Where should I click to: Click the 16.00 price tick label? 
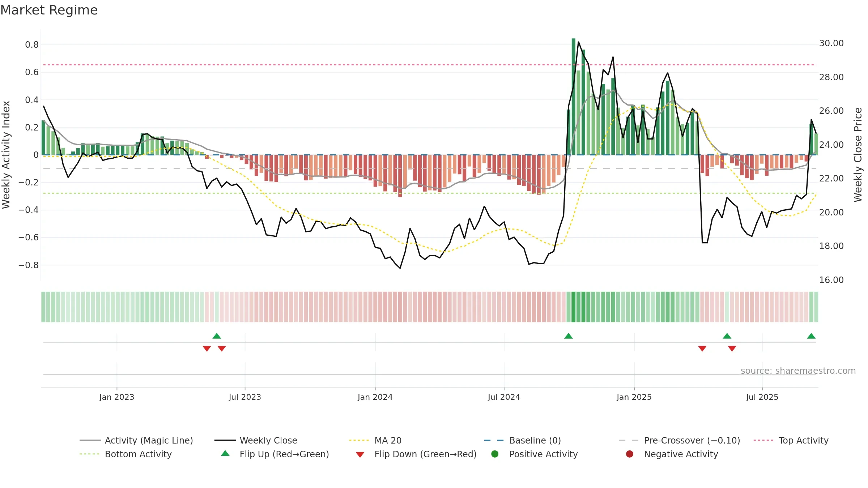[x=831, y=280]
